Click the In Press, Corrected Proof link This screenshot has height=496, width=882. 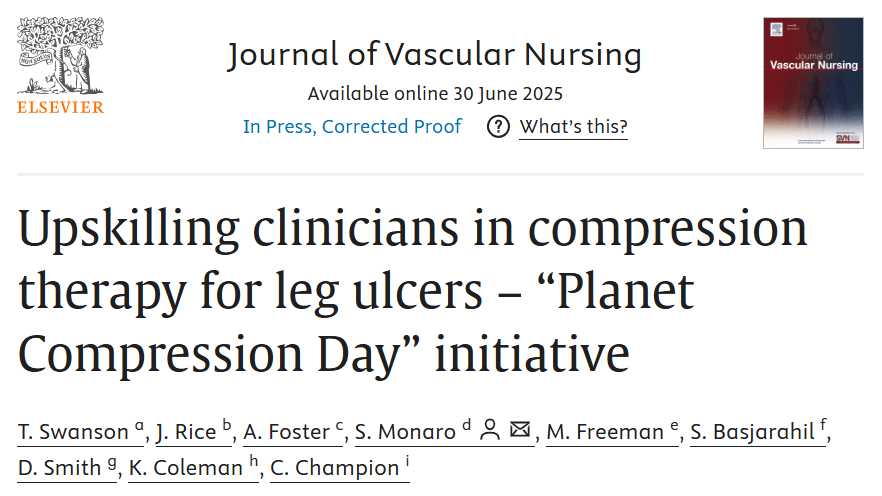click(x=352, y=127)
